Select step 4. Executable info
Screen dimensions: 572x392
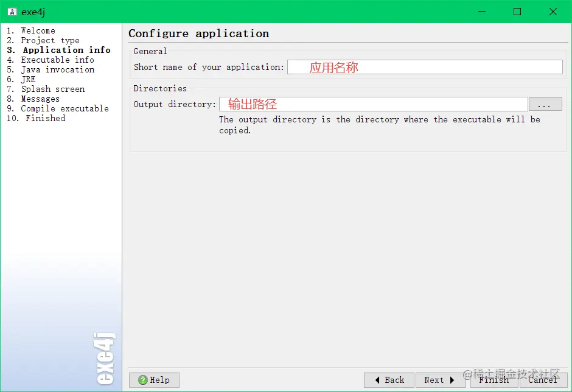pyautogui.click(x=51, y=60)
